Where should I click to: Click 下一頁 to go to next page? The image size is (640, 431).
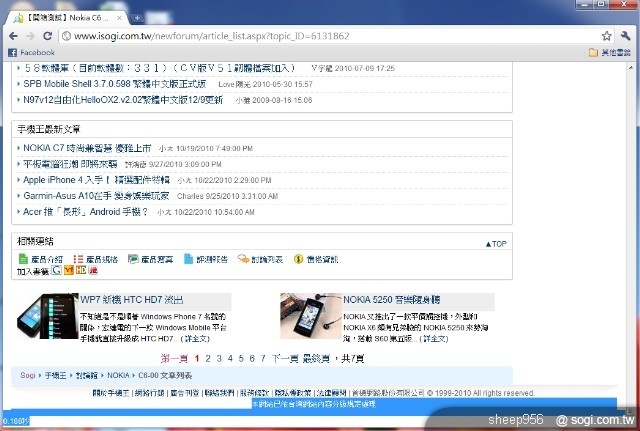[x=285, y=357]
